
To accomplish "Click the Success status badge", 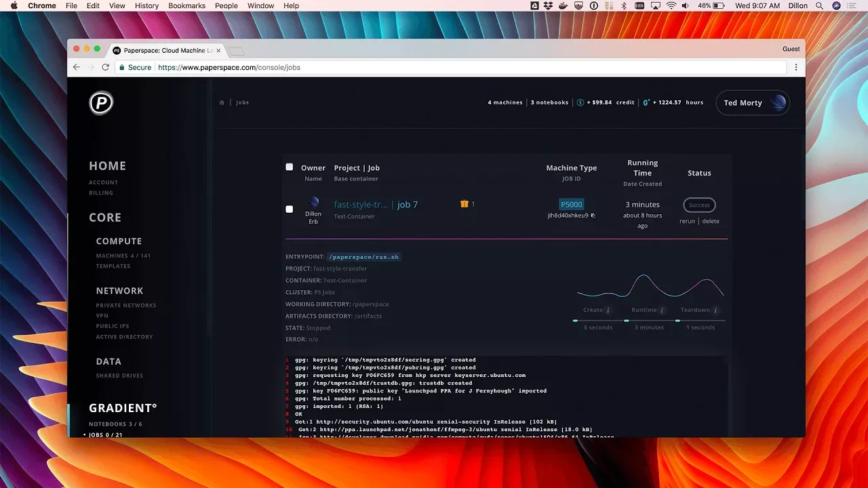I will [x=699, y=205].
